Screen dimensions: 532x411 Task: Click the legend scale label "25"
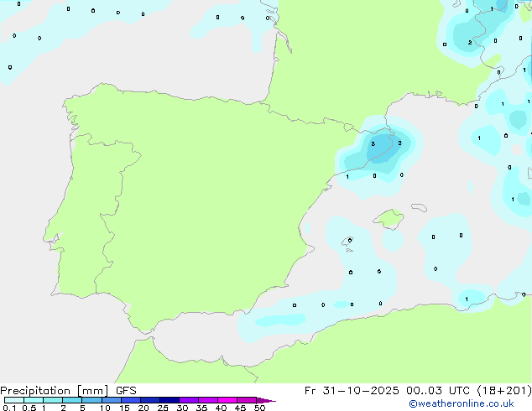point(163,408)
